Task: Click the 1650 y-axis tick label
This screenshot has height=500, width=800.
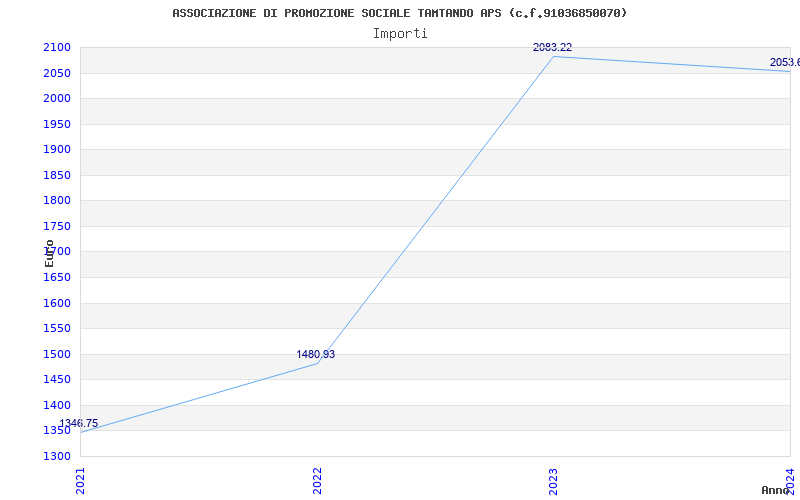Action: pyautogui.click(x=57, y=278)
